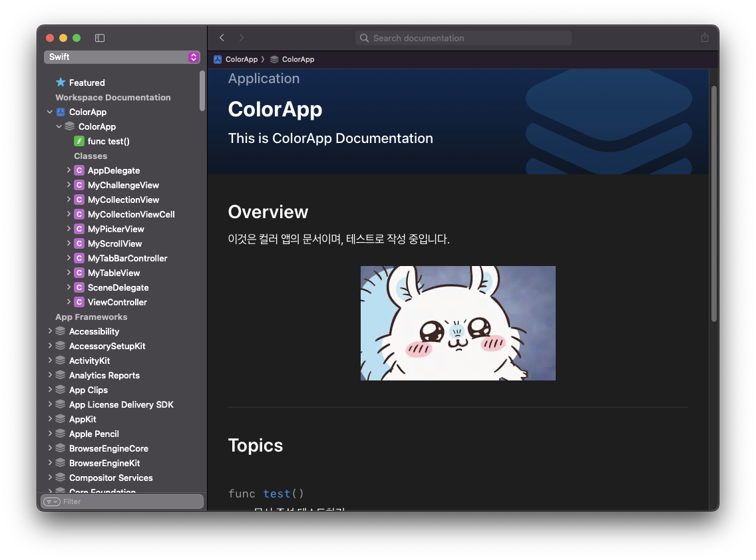Click the sidebar vertical scrollbar
This screenshot has height=560, width=756.
(202, 92)
